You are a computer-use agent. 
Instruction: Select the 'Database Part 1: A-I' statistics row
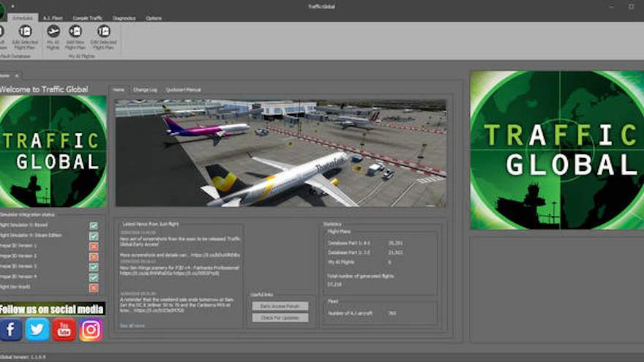365,243
